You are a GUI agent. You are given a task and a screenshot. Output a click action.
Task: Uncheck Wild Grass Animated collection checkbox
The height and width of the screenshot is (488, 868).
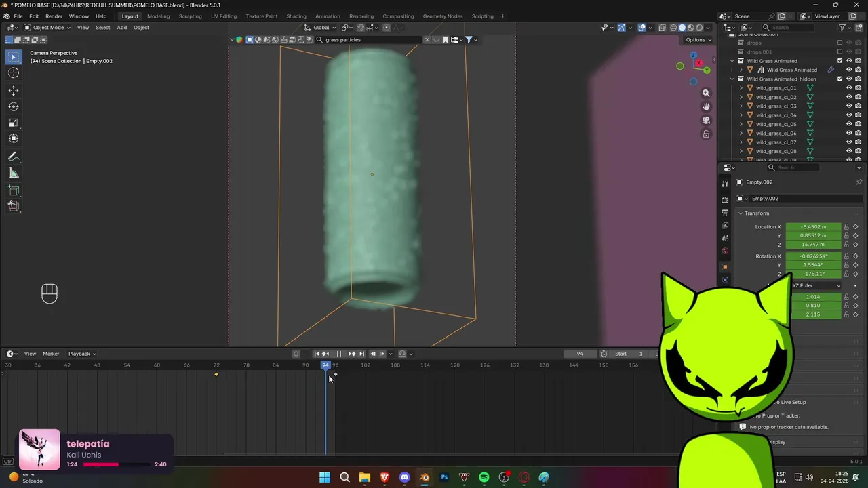(x=840, y=61)
